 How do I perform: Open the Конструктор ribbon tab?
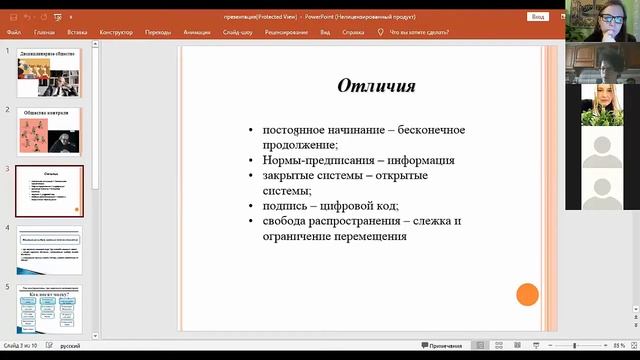tap(116, 32)
